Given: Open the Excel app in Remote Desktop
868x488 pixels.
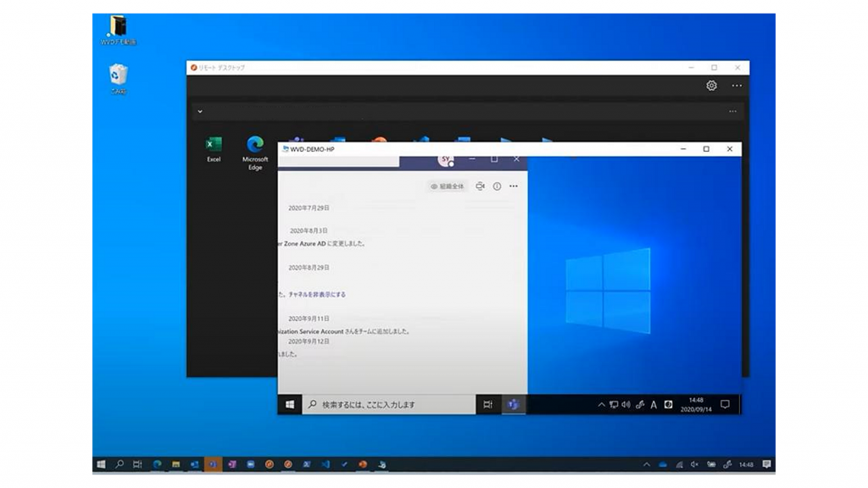Looking at the screenshot, I should (x=214, y=148).
